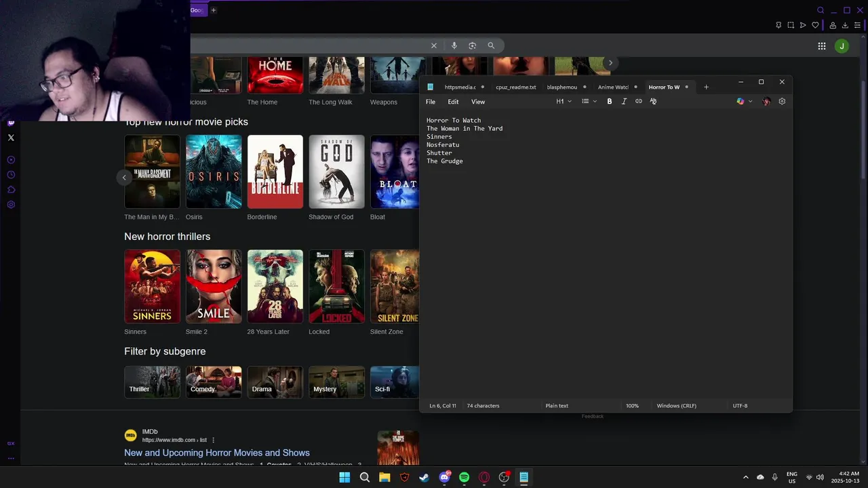Open heading style H1 dropdown
The width and height of the screenshot is (868, 488).
pyautogui.click(x=564, y=102)
